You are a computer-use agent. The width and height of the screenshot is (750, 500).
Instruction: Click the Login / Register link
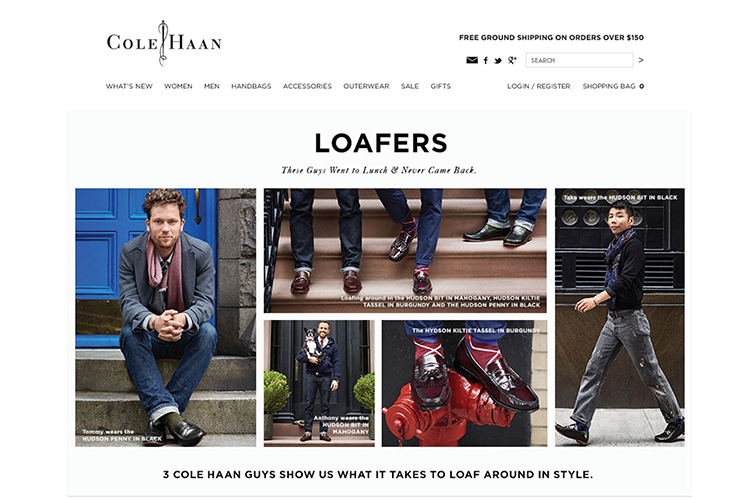point(539,86)
